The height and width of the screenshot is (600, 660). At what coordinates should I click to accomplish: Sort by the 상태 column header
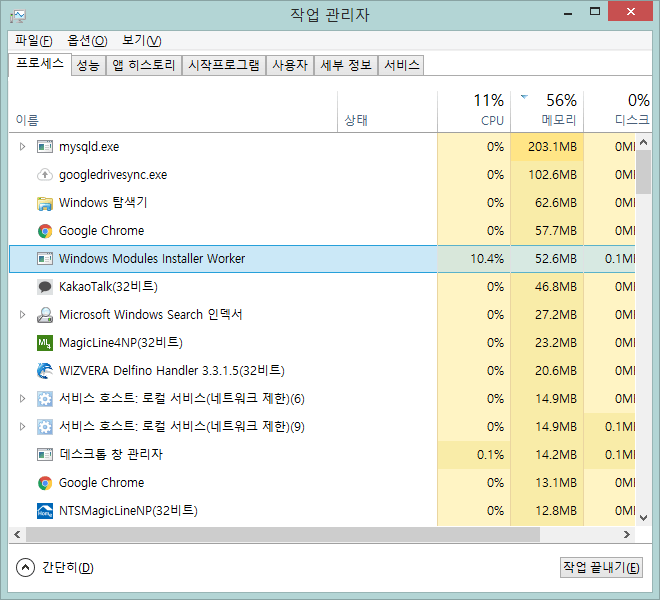[x=387, y=112]
